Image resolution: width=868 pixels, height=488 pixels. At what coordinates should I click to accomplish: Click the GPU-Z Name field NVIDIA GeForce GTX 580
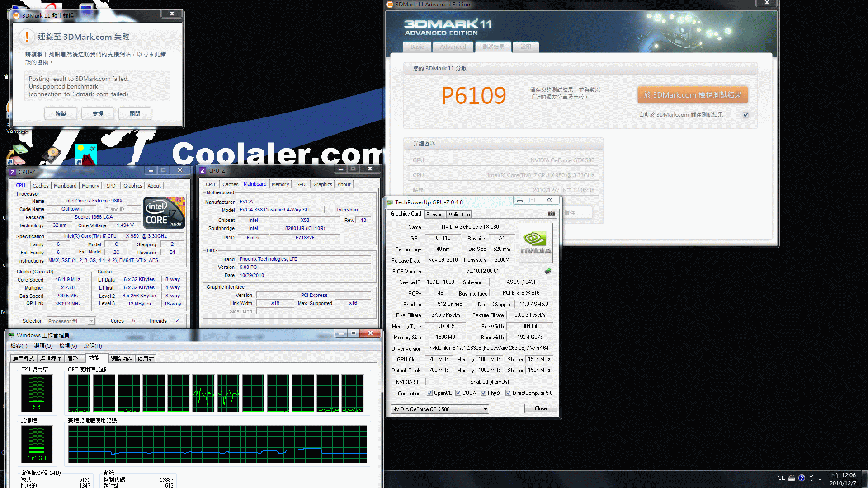[x=470, y=227]
